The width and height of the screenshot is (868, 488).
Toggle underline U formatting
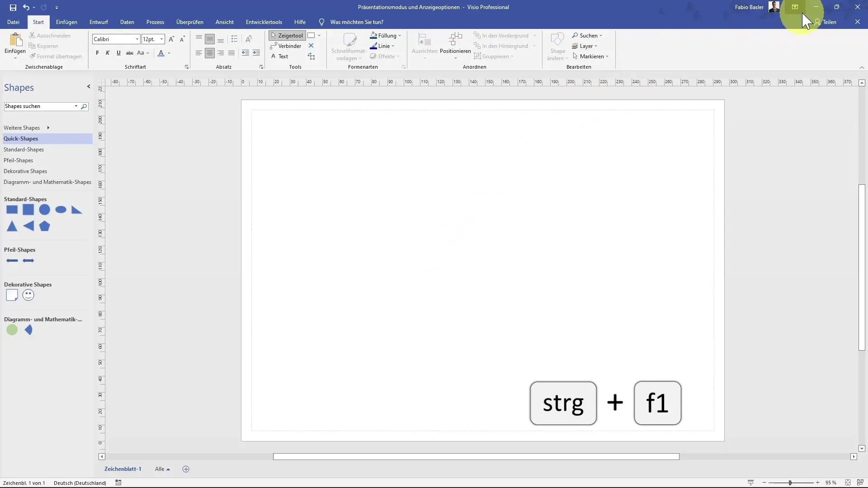point(118,53)
